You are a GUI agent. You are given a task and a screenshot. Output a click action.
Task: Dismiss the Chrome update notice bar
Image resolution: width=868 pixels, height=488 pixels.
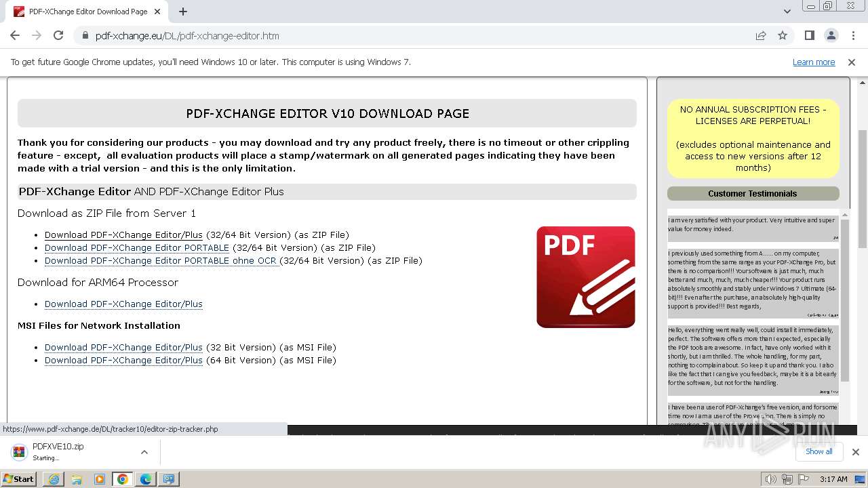coord(852,62)
